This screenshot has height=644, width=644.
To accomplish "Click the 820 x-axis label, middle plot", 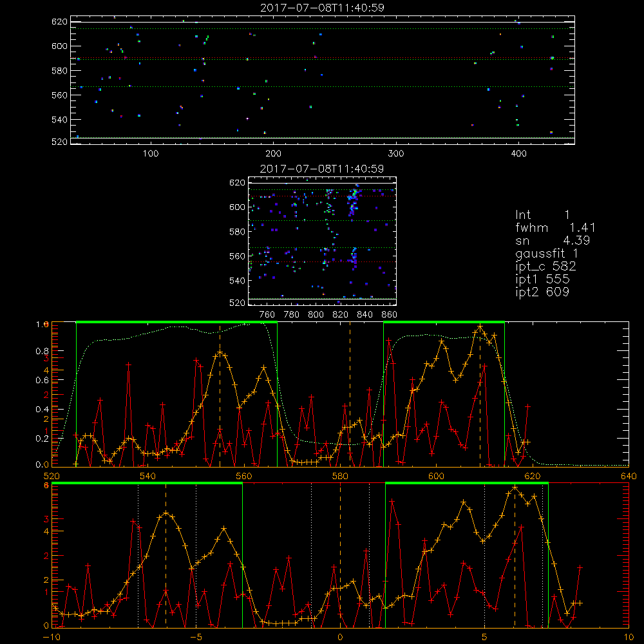I will pyautogui.click(x=341, y=315).
